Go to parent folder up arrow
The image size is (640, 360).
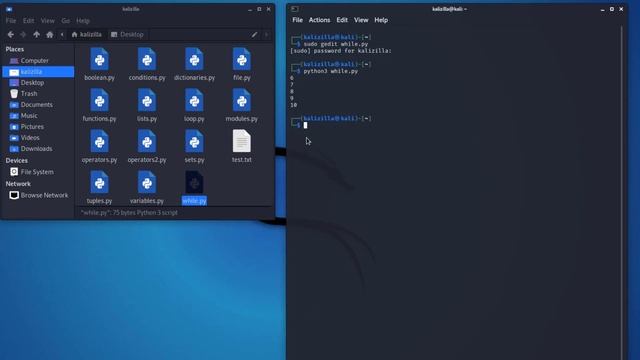click(x=36, y=35)
